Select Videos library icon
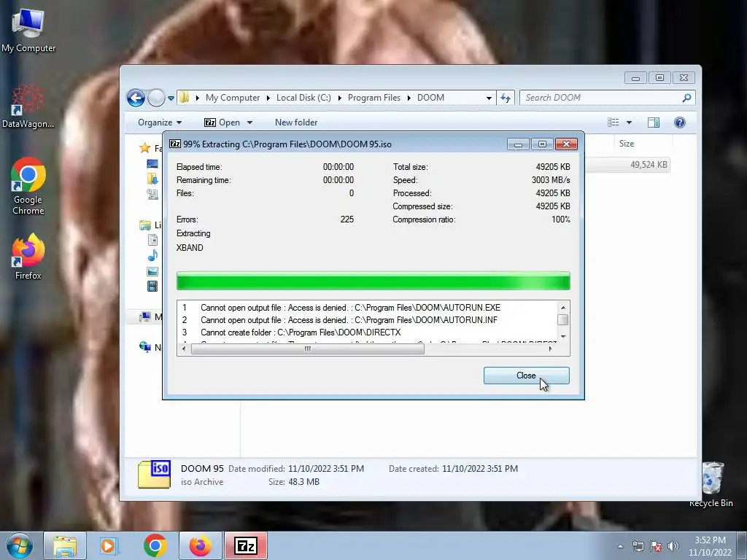Screen dimensions: 747x560 (152, 286)
